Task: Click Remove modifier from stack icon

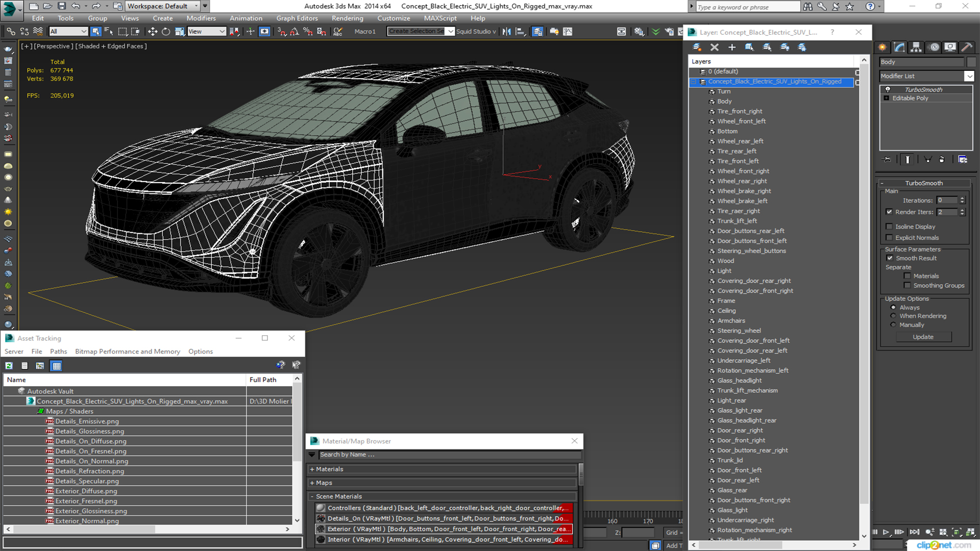Action: 942,160
